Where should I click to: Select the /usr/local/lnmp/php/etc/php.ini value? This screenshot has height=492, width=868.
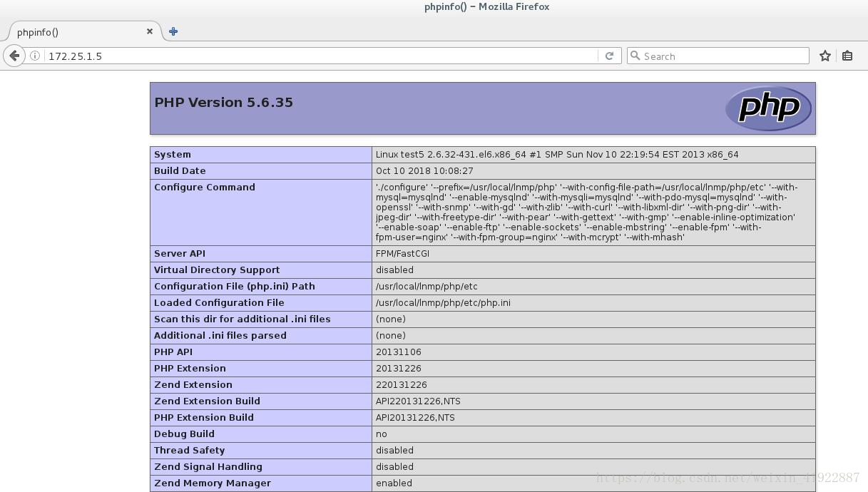[x=443, y=302]
